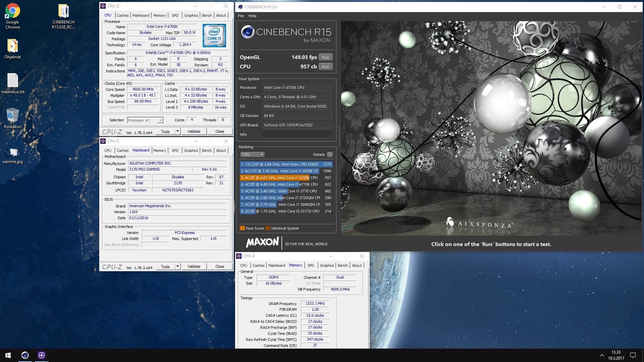Open the Processor #1 selection dropdown

145,120
